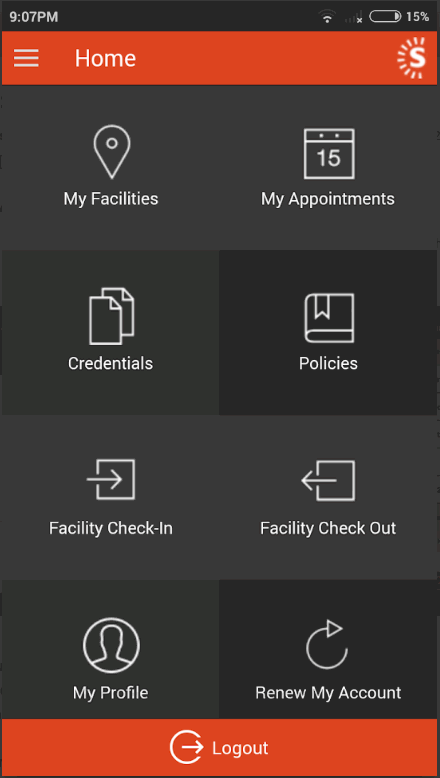Select the My Facilities text label

point(111,199)
